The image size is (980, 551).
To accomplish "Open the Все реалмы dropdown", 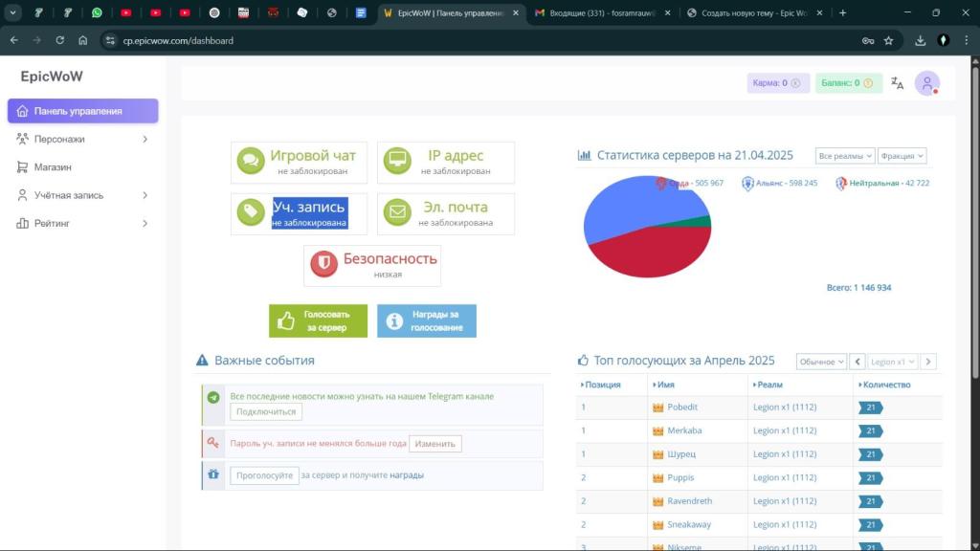I will point(845,156).
